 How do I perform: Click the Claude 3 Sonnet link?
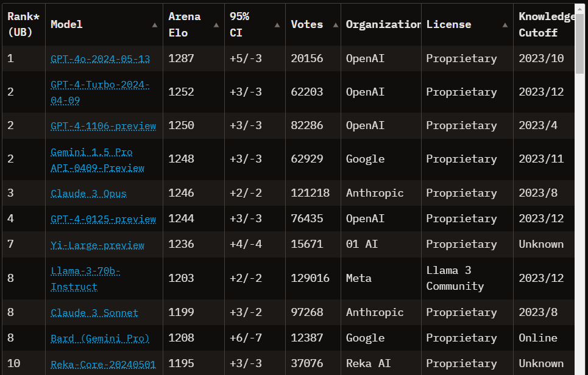click(94, 313)
